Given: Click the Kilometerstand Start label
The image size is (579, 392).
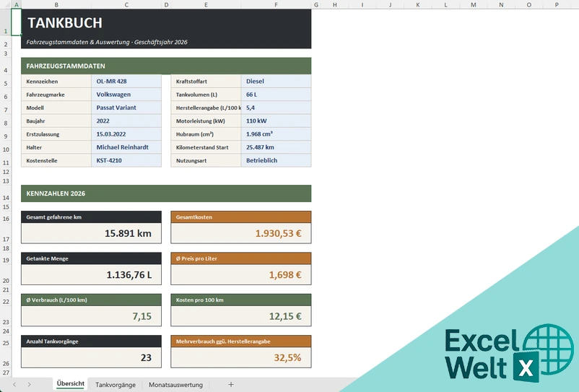Looking at the screenshot, I should (x=202, y=147).
